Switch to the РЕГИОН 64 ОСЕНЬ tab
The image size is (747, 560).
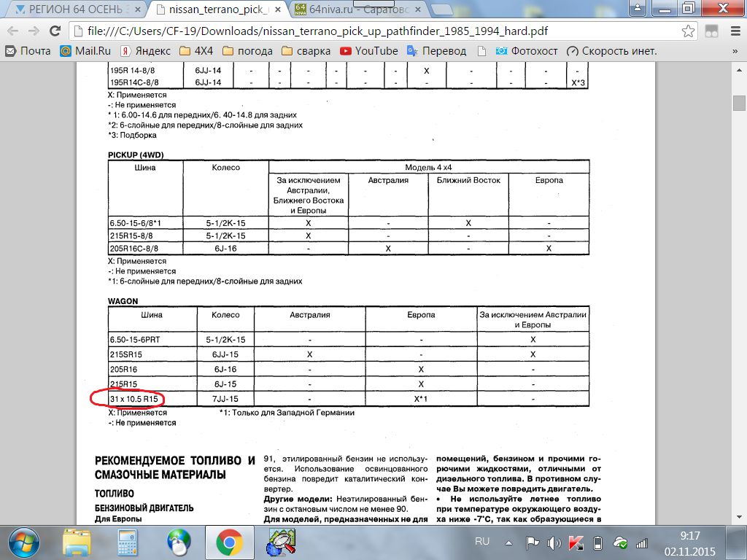(71, 10)
